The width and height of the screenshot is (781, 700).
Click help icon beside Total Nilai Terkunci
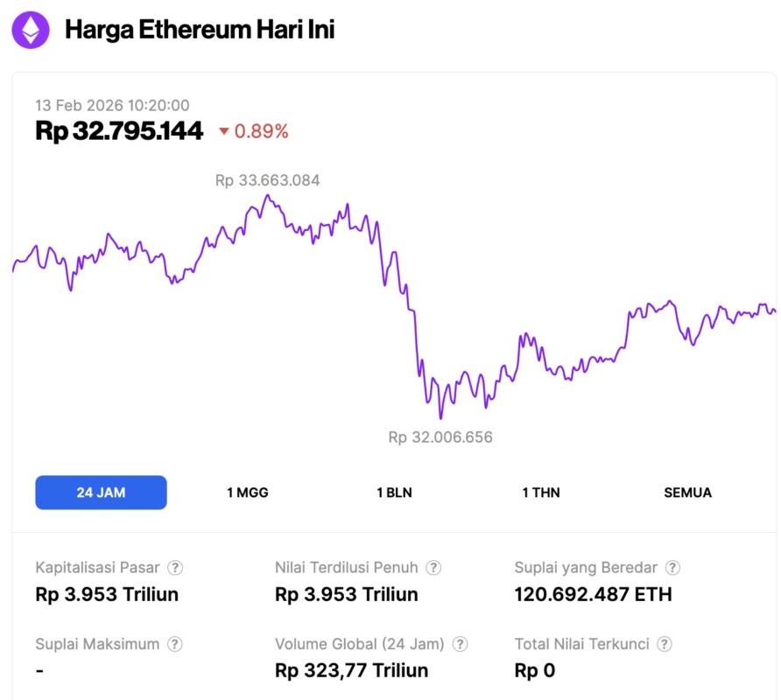point(665,645)
